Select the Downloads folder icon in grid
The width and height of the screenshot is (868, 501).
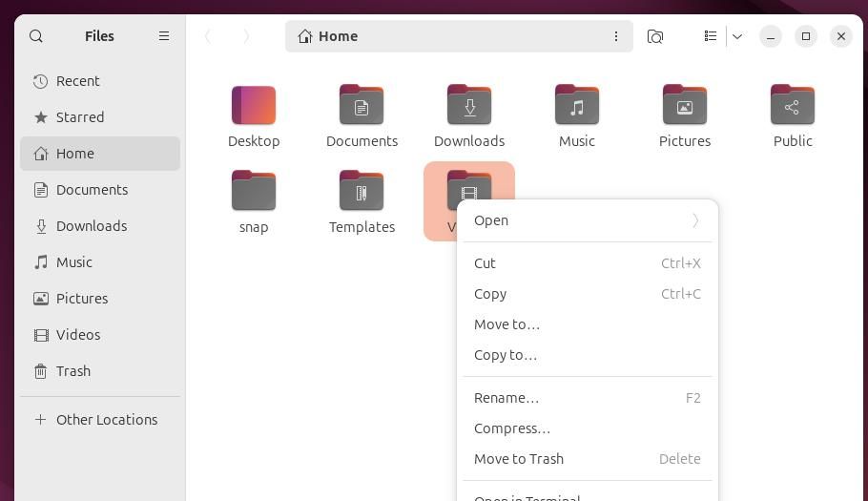click(469, 105)
